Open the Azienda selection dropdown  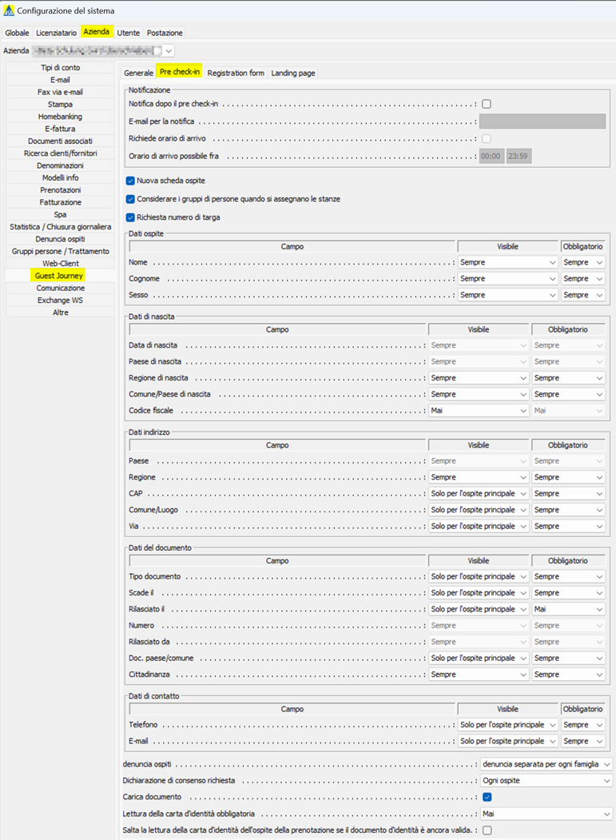(169, 50)
